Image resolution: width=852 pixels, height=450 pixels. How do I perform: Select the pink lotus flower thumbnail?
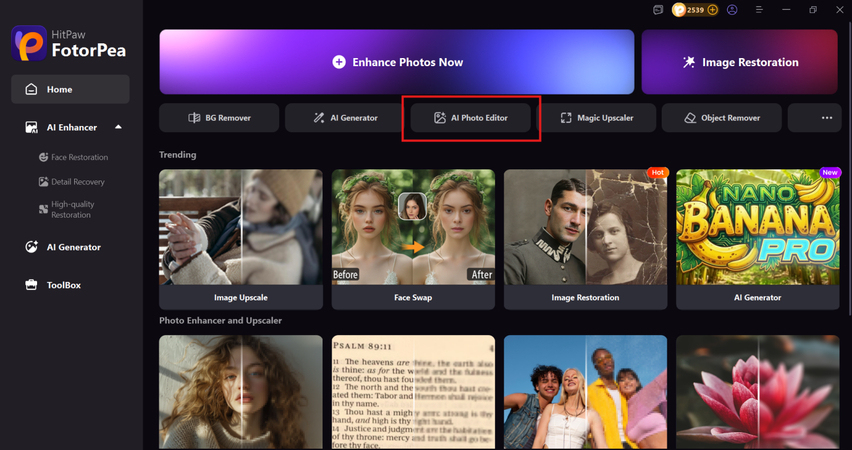[x=757, y=392]
